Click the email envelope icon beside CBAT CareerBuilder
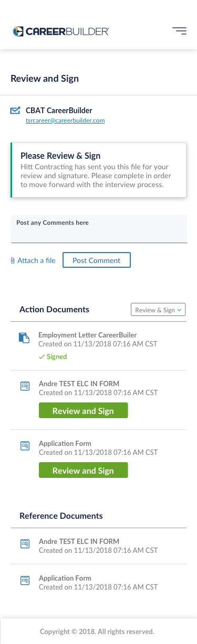The height and width of the screenshot is (644, 197). pyautogui.click(x=15, y=111)
